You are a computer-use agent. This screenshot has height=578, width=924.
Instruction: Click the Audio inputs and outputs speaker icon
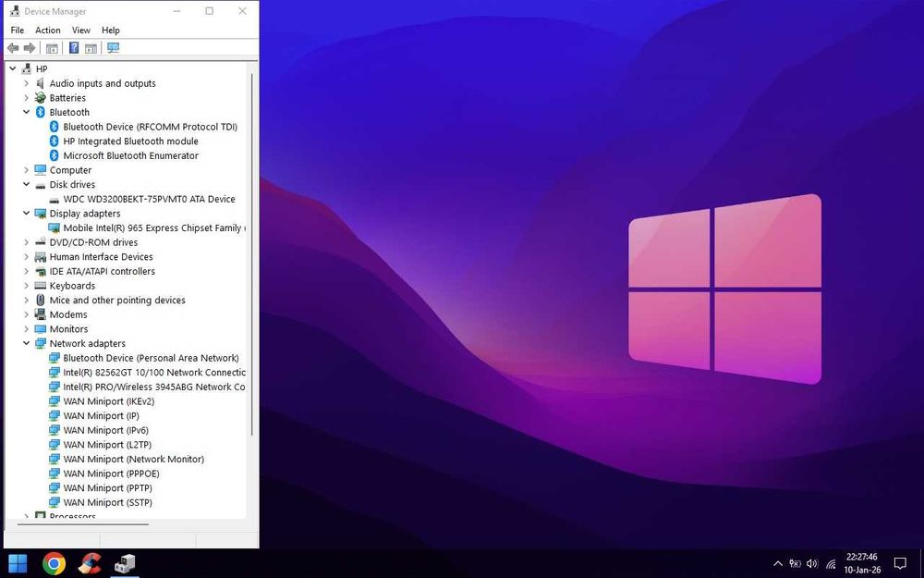click(x=40, y=83)
